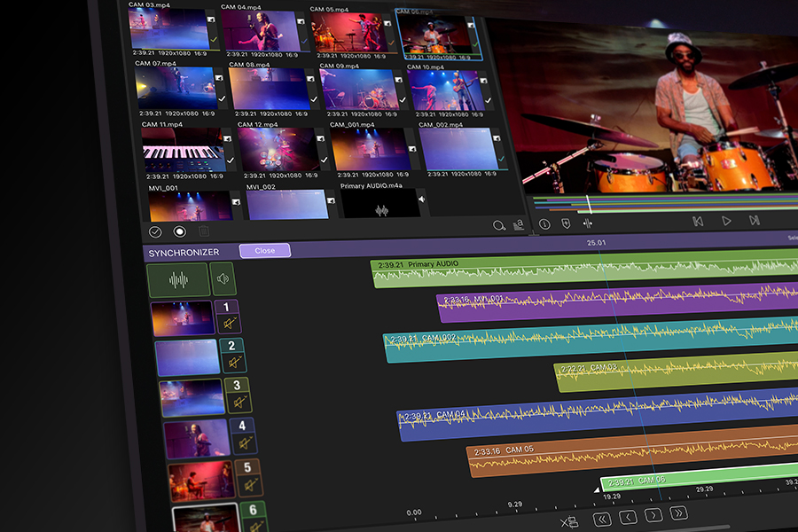Open the clip info icon under the preview
Image resolution: width=798 pixels, height=532 pixels.
pyautogui.click(x=544, y=224)
